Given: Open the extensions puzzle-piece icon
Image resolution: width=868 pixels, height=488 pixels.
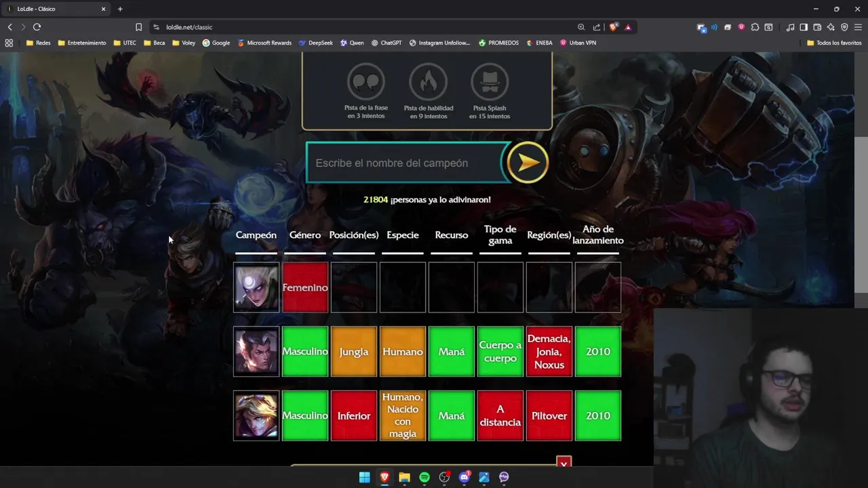Looking at the screenshot, I should click(x=755, y=27).
